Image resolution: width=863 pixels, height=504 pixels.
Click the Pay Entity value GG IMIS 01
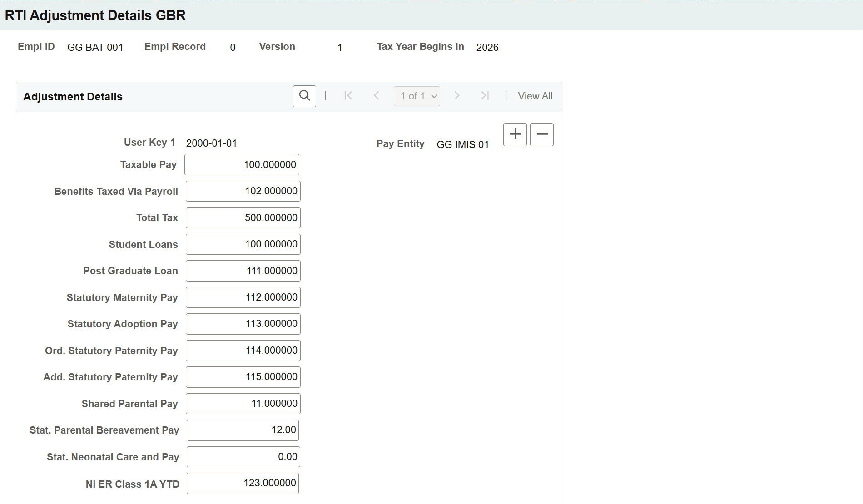[x=462, y=144]
